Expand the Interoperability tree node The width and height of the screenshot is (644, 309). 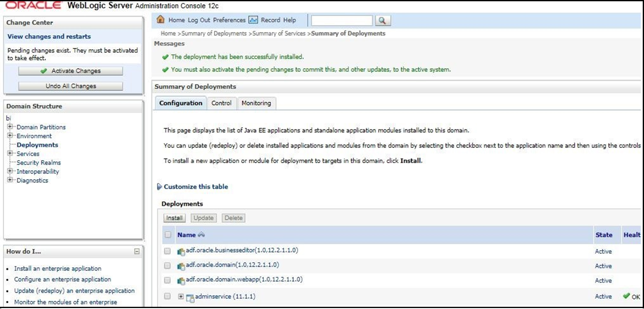(x=10, y=171)
